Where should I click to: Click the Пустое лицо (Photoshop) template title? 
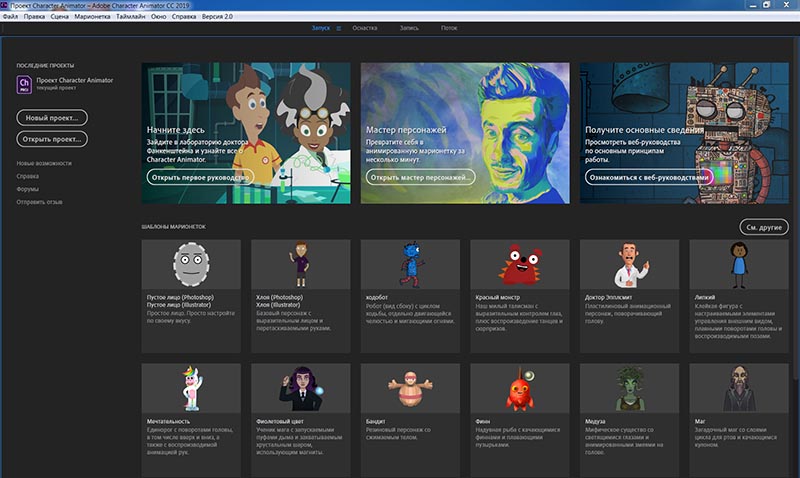180,297
